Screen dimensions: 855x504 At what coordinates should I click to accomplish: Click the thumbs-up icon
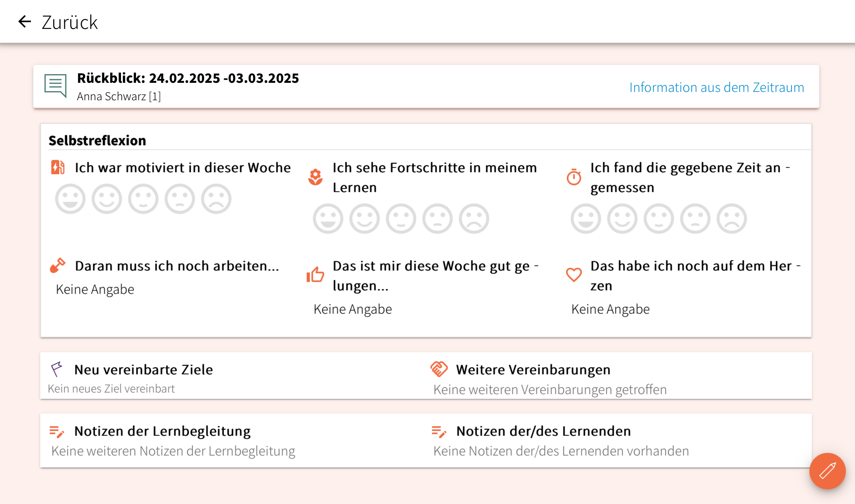[315, 274]
